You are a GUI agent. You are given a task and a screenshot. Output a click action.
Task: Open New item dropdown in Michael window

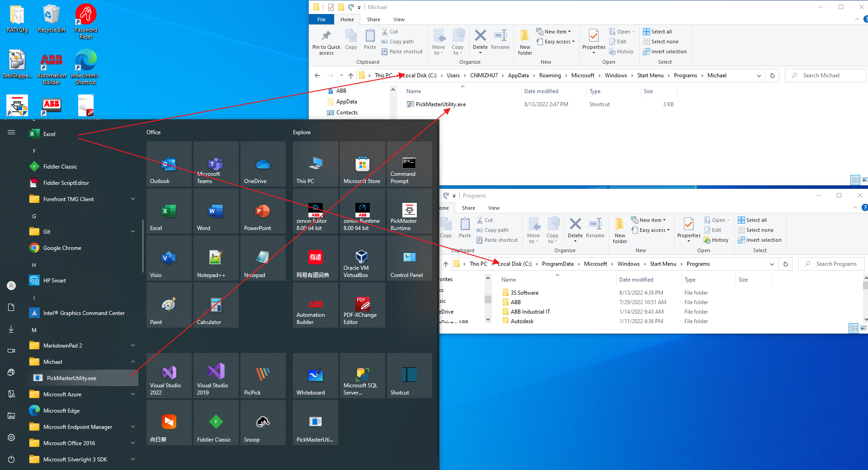(x=554, y=32)
